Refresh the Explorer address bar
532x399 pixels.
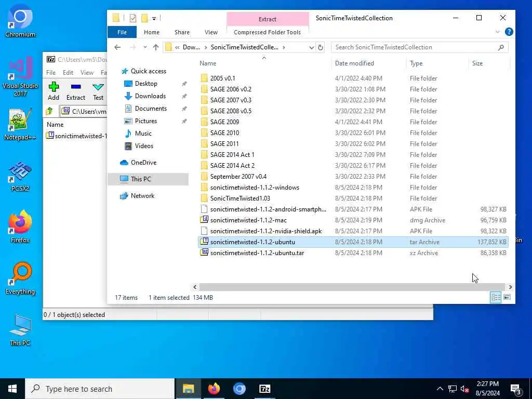tap(320, 47)
